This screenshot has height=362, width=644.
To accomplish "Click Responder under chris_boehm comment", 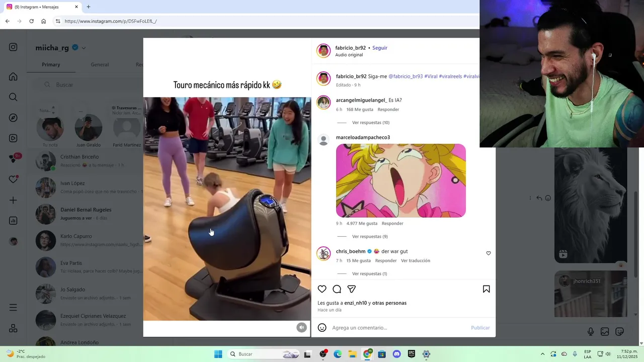I will pos(386,261).
